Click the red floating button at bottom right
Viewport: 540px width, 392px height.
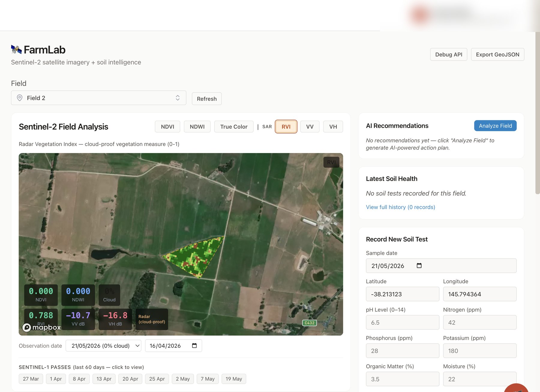(x=517, y=388)
